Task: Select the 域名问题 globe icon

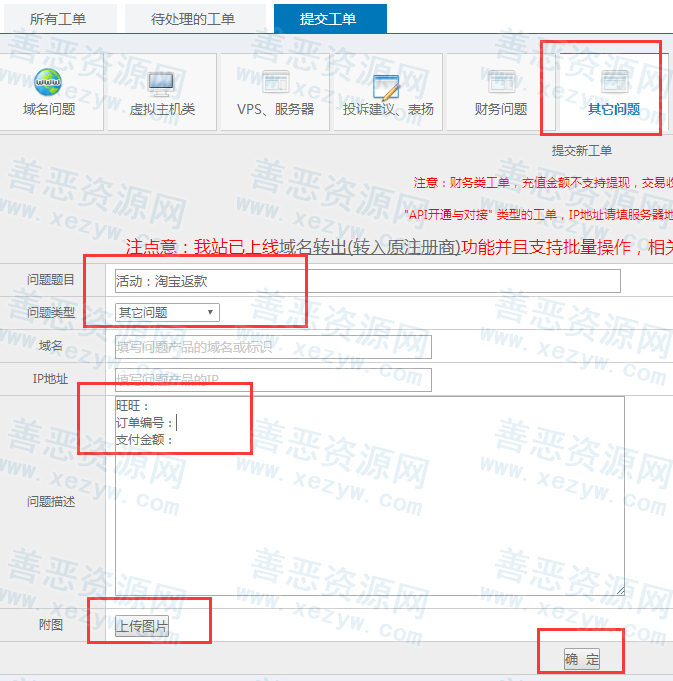Action: [48, 83]
